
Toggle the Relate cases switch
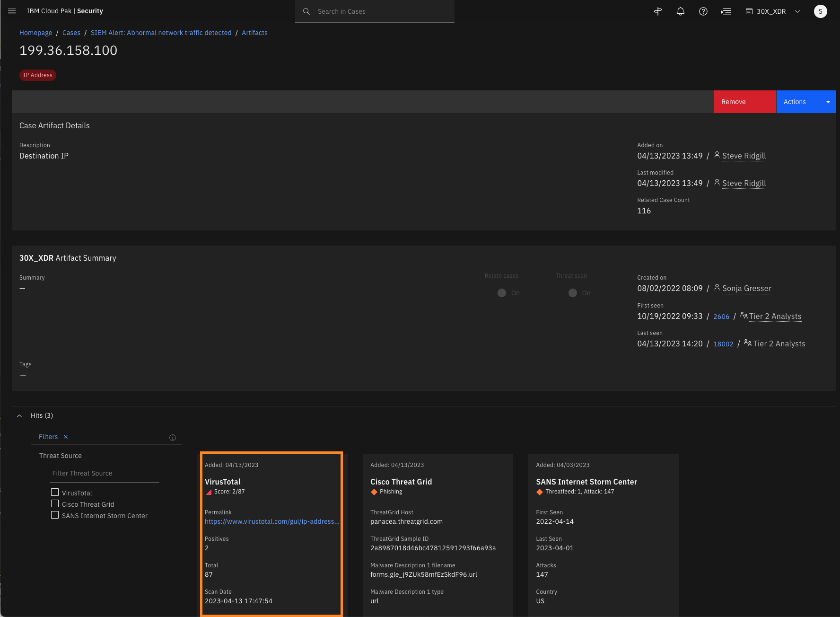(502, 293)
